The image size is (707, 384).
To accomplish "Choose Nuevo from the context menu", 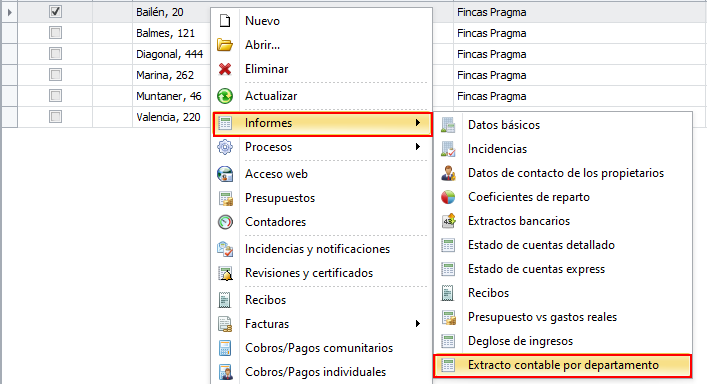I will click(x=262, y=21).
